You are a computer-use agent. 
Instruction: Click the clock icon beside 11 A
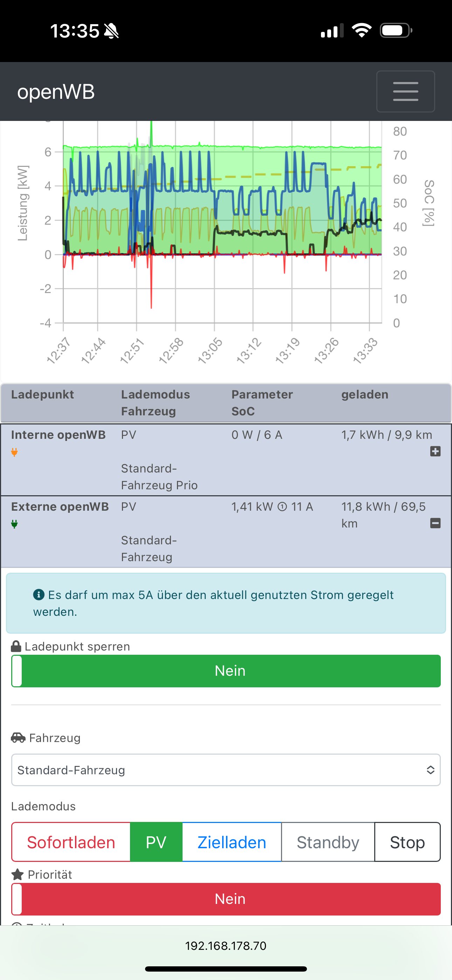click(282, 507)
